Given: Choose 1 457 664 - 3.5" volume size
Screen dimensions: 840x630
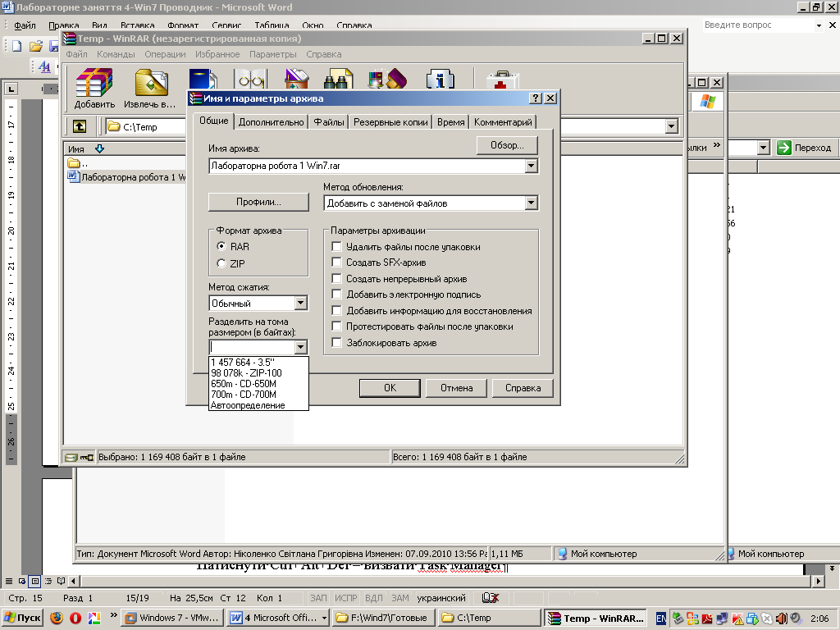Looking at the screenshot, I should coord(258,362).
